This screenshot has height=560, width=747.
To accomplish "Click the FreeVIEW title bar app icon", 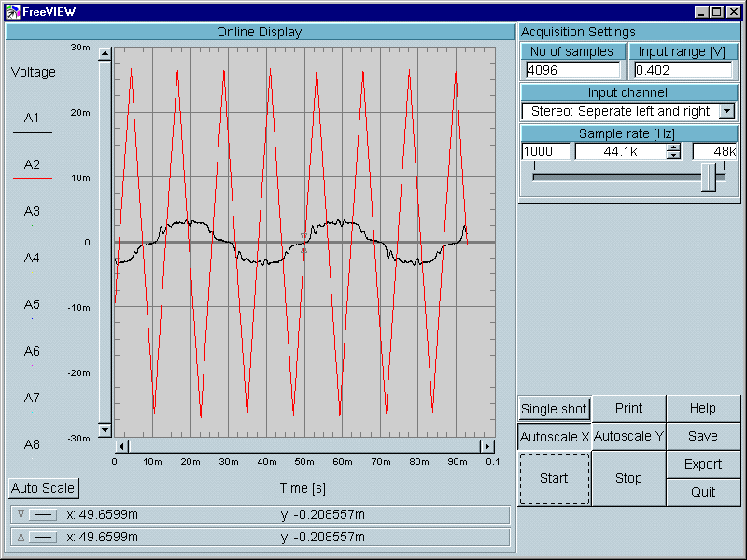I will tap(13, 11).
